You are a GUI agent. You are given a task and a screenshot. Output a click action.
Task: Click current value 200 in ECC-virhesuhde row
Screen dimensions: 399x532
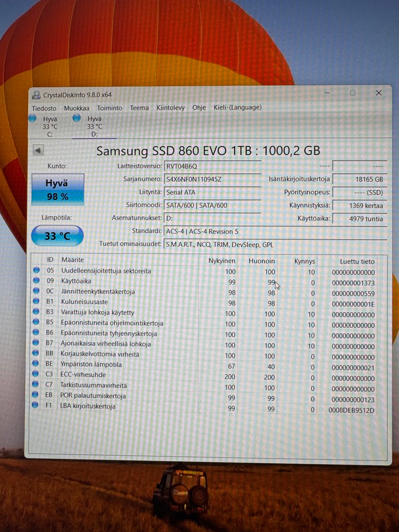click(230, 377)
